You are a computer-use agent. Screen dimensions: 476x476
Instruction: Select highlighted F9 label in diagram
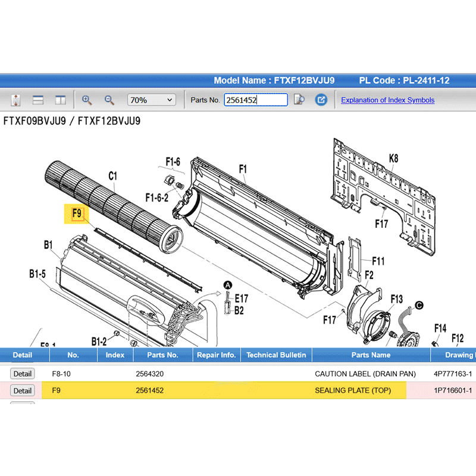point(76,213)
